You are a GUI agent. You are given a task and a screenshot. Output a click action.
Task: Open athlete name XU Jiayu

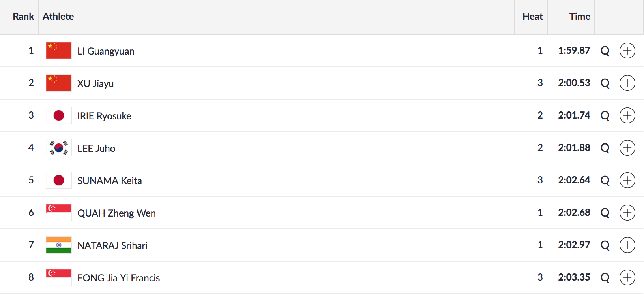tap(95, 84)
